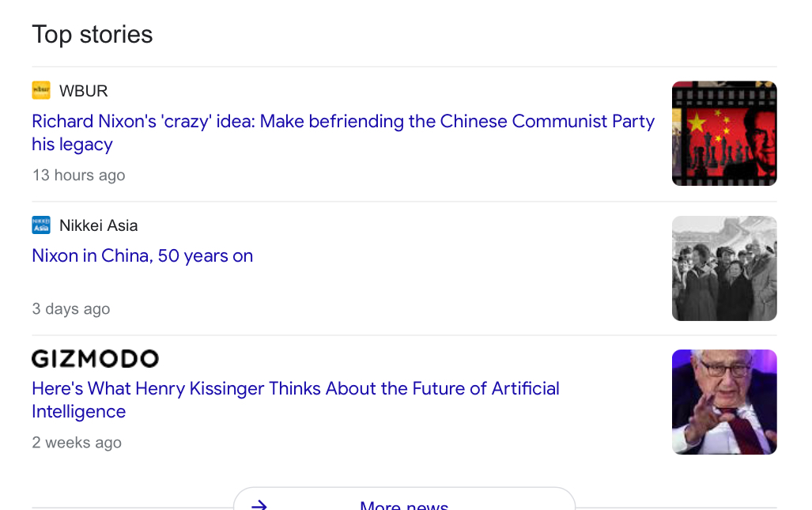Open Nixon in China, 50 years on
Screen dimensions: 812x510
click(142, 255)
